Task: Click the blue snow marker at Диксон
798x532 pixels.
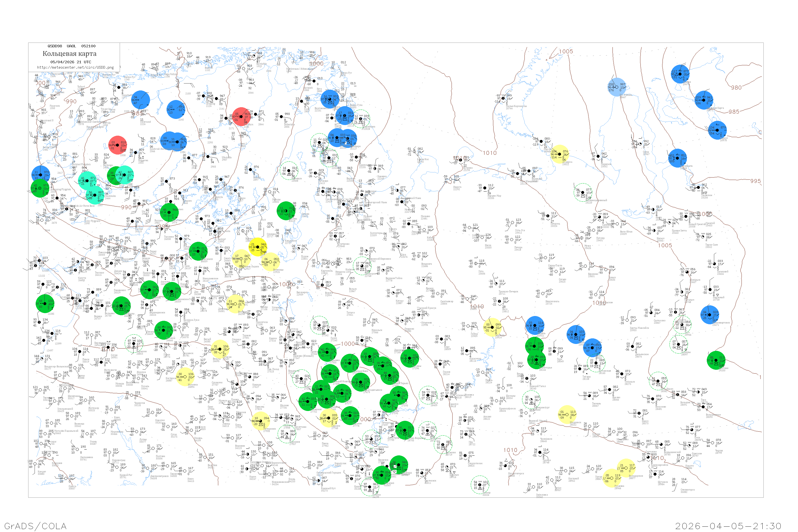Action: pyautogui.click(x=680, y=74)
